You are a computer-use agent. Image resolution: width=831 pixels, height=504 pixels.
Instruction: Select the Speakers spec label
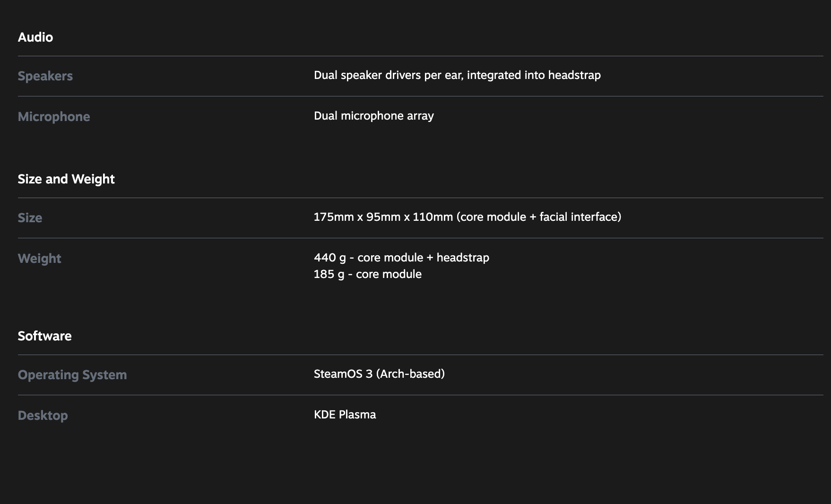tap(45, 76)
